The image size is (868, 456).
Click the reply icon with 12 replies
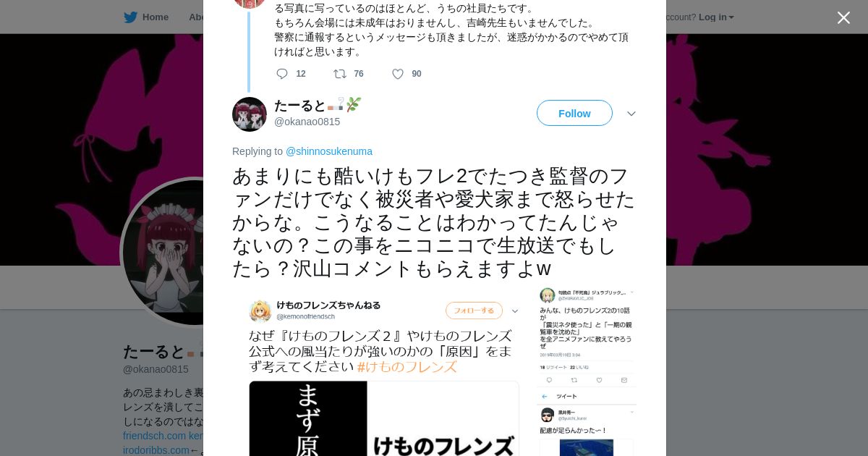[282, 74]
